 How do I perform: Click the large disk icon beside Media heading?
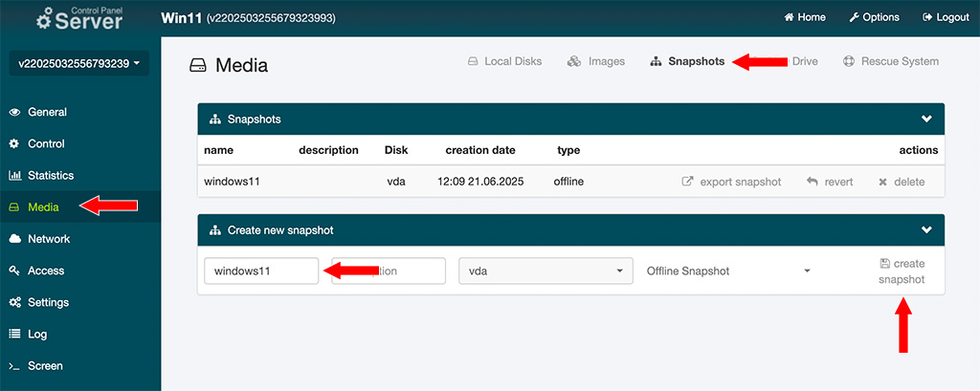(197, 65)
